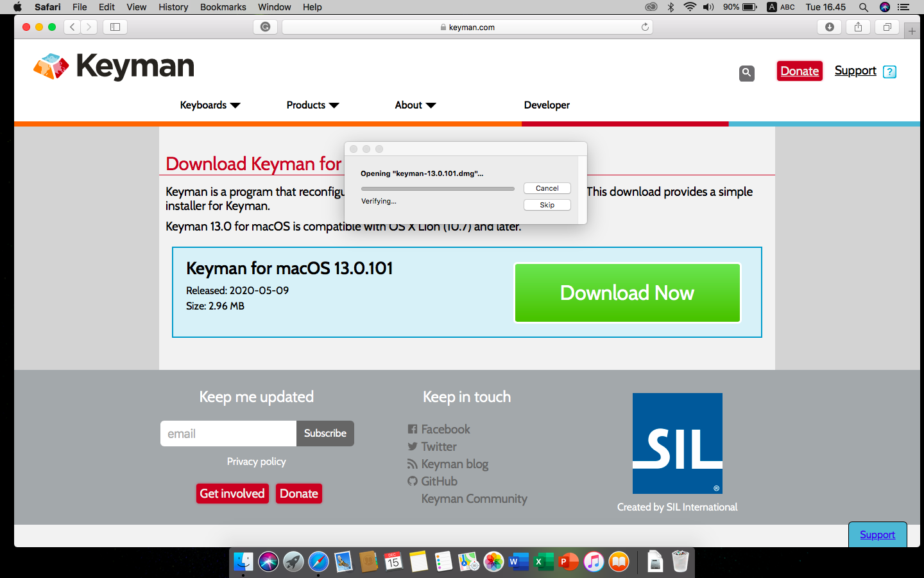Open the Get involved button
924x578 pixels.
[x=232, y=493]
